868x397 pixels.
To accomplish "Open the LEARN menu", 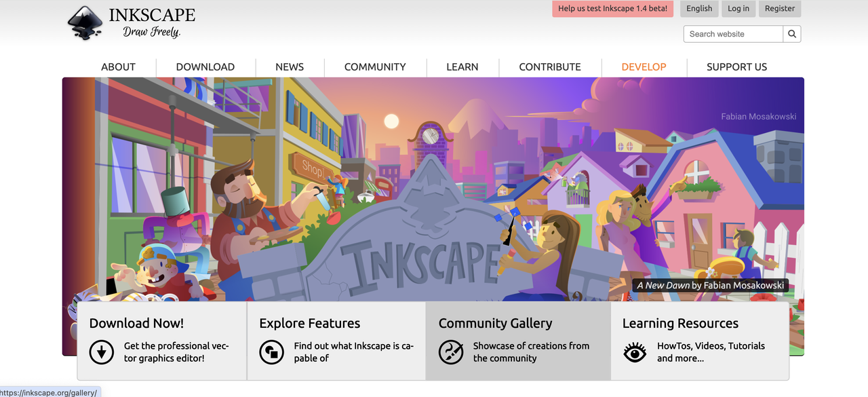I will click(x=462, y=67).
